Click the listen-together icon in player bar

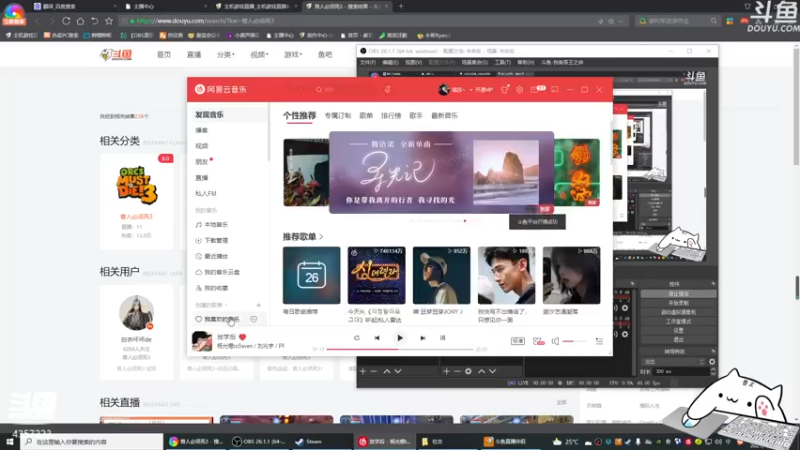pyautogui.click(x=538, y=341)
